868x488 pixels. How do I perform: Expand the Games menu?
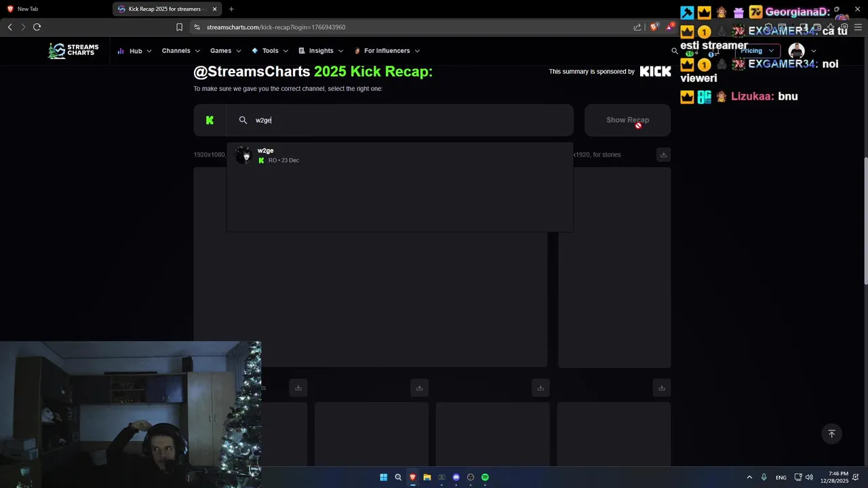pos(226,51)
